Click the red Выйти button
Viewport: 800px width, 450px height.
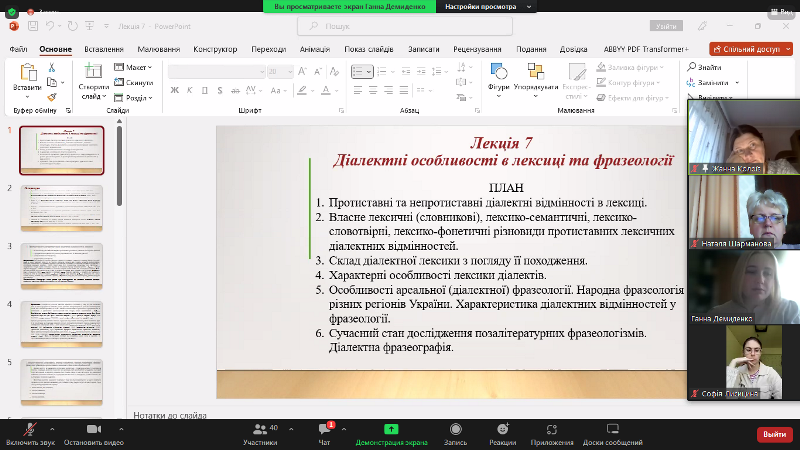[x=773, y=434]
